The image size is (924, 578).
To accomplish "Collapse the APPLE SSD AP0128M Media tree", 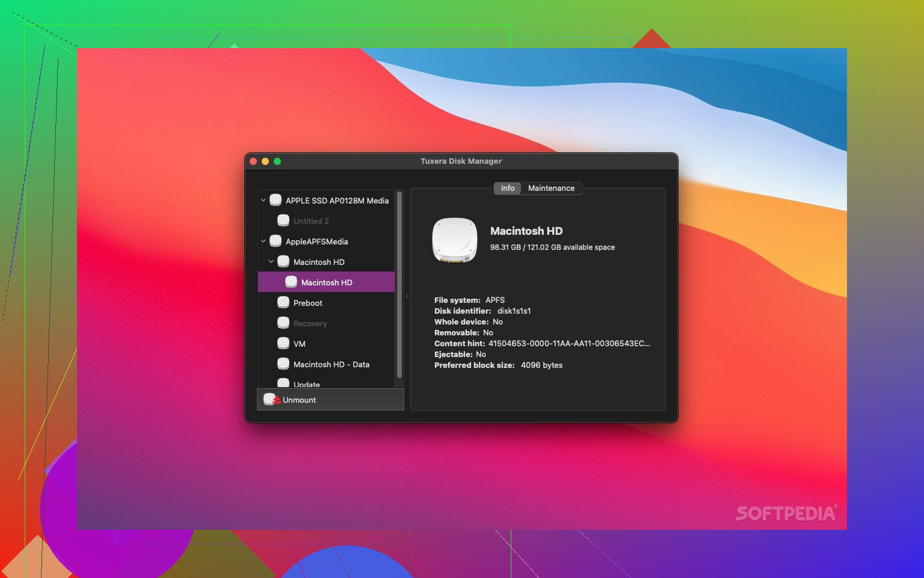I will [263, 200].
